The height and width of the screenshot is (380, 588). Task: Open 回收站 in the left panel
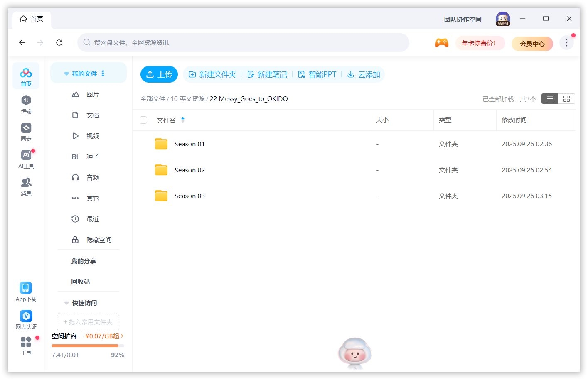click(x=81, y=282)
